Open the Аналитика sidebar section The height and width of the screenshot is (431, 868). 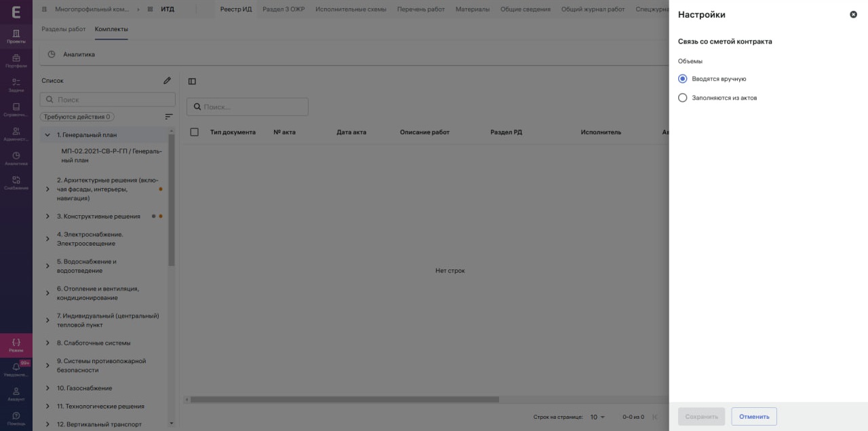(x=16, y=159)
